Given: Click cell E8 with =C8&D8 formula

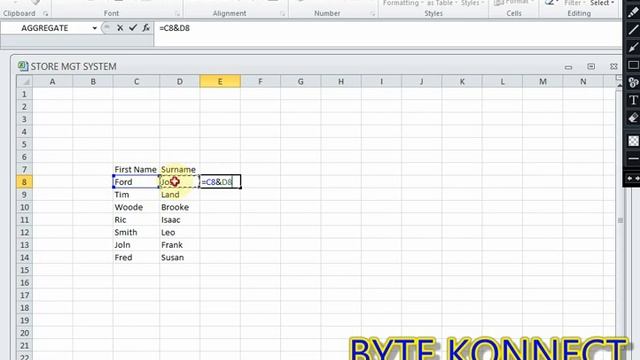Looking at the screenshot, I should point(220,182).
